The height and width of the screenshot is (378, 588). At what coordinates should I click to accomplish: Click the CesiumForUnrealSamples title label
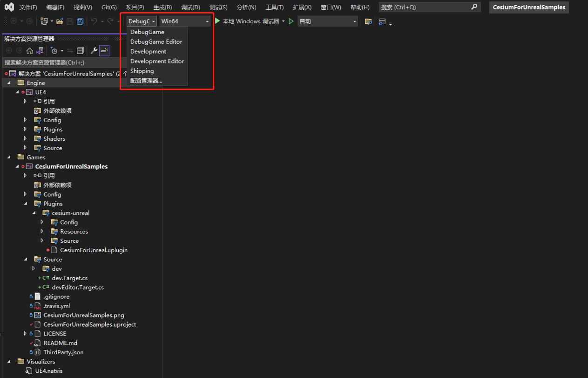click(529, 7)
